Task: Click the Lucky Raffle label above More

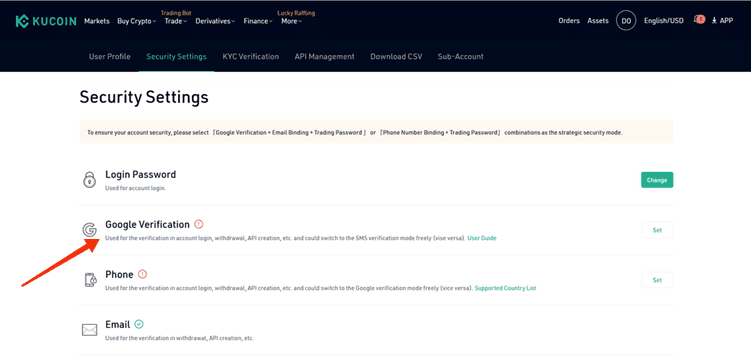Action: click(x=296, y=13)
